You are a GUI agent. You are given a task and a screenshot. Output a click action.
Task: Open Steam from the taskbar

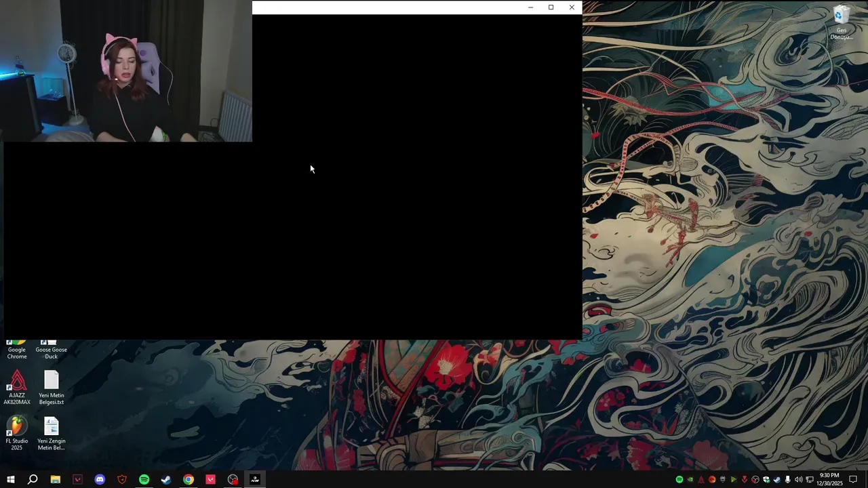click(166, 479)
